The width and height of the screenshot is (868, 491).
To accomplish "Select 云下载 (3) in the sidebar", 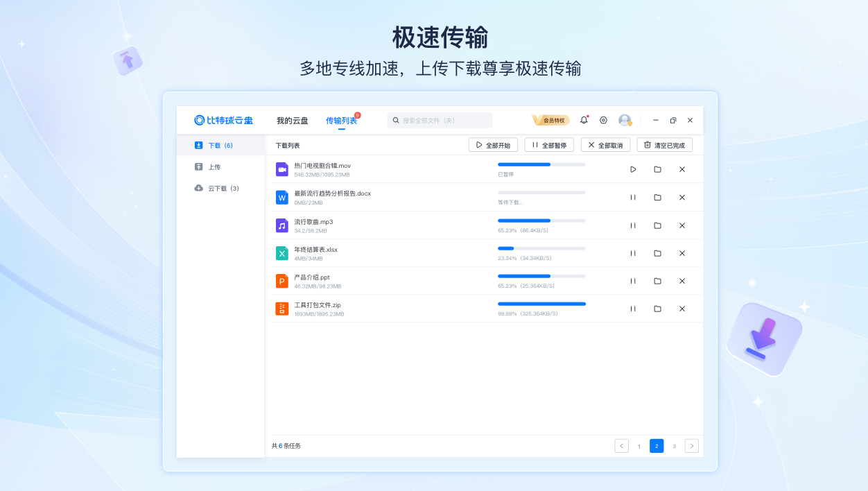I will [221, 189].
